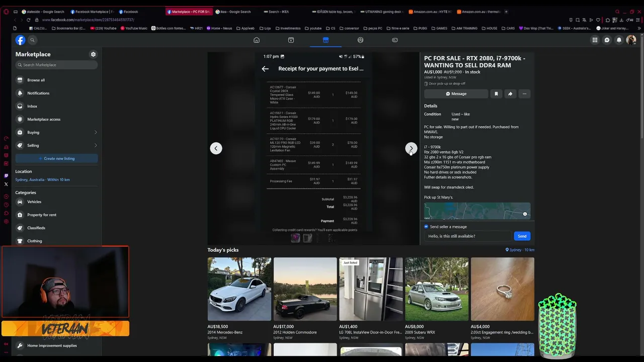The image size is (644, 362).
Task: Click the Message seller button
Action: click(456, 94)
